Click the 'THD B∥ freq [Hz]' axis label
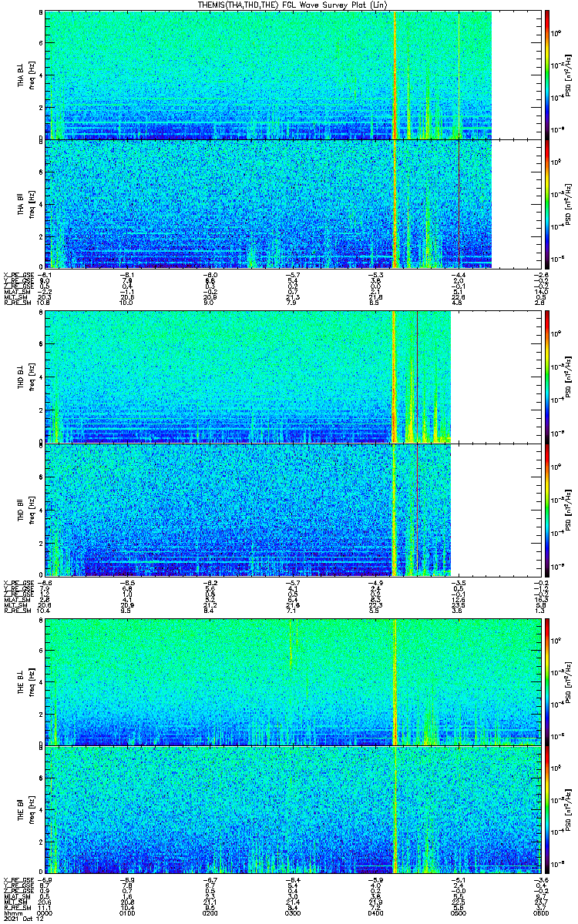 pyautogui.click(x=25, y=509)
